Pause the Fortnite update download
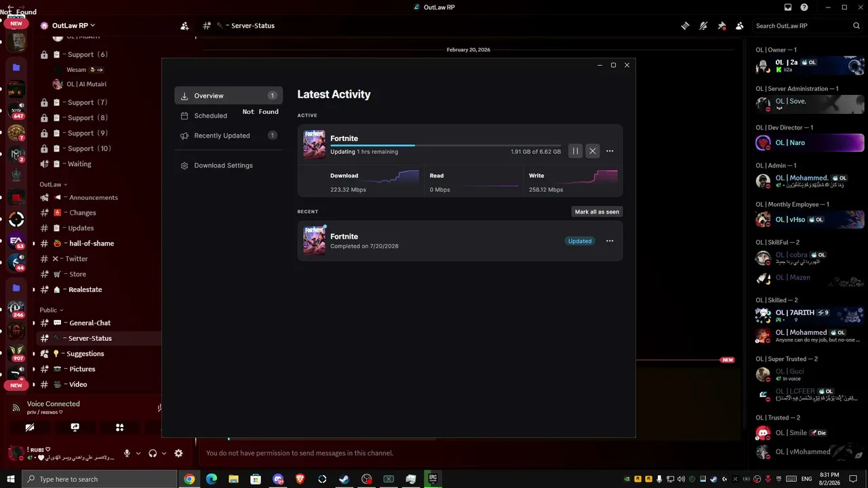This screenshot has height=488, width=868. tap(575, 151)
